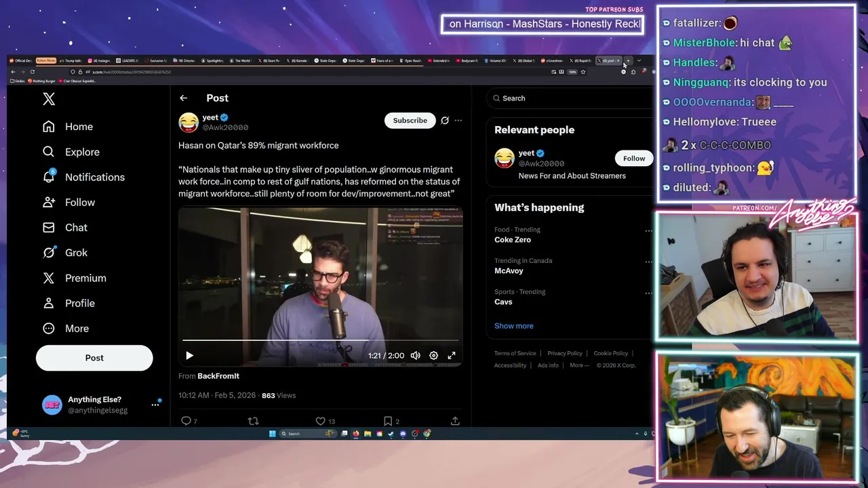
Task: Like the post with heart icon
Action: 320,421
